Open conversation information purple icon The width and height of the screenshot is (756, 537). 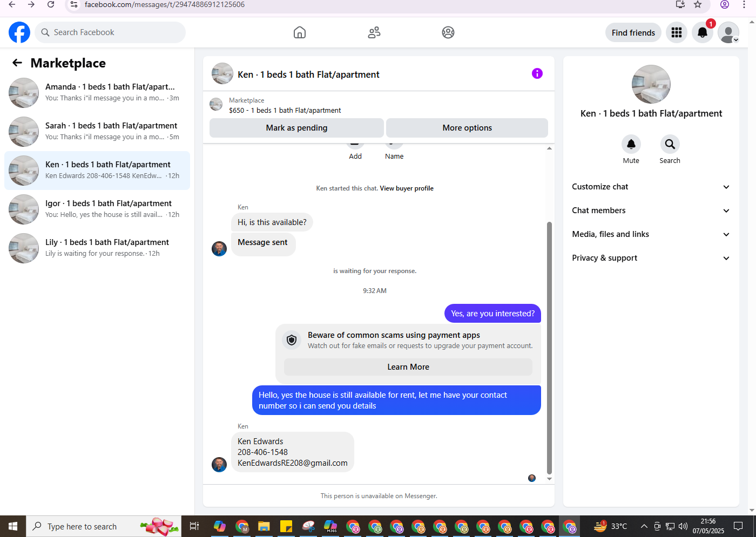(537, 73)
